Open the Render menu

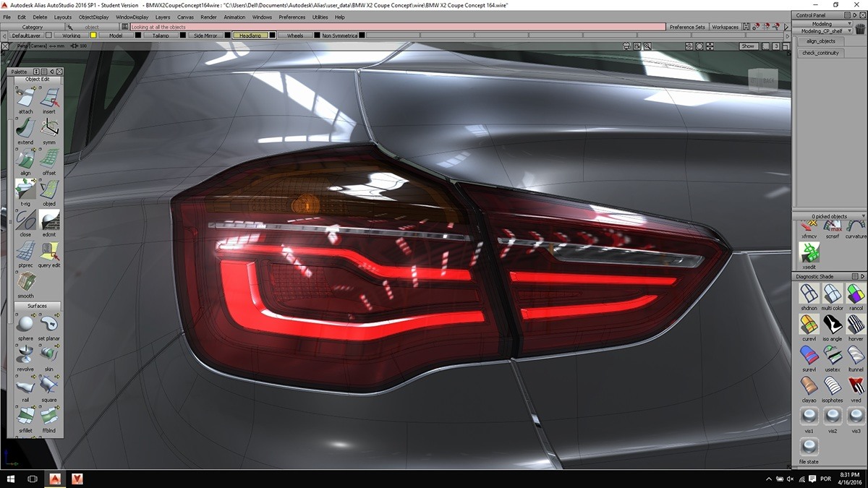[x=208, y=17]
